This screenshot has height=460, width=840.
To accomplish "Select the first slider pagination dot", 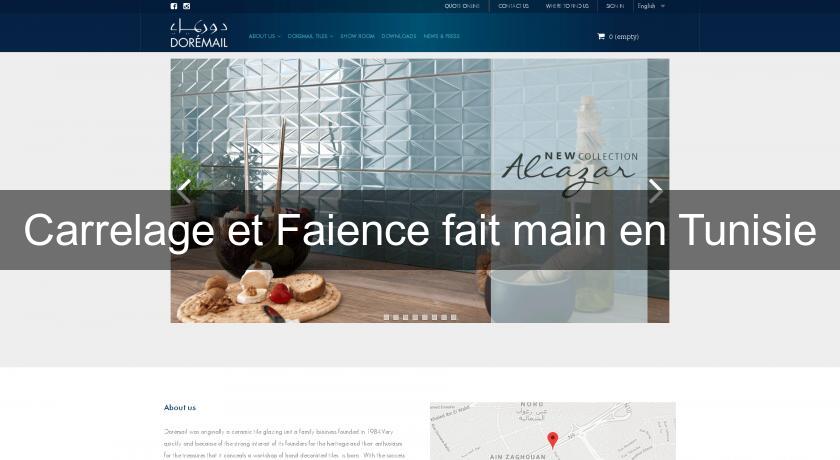I will click(386, 317).
